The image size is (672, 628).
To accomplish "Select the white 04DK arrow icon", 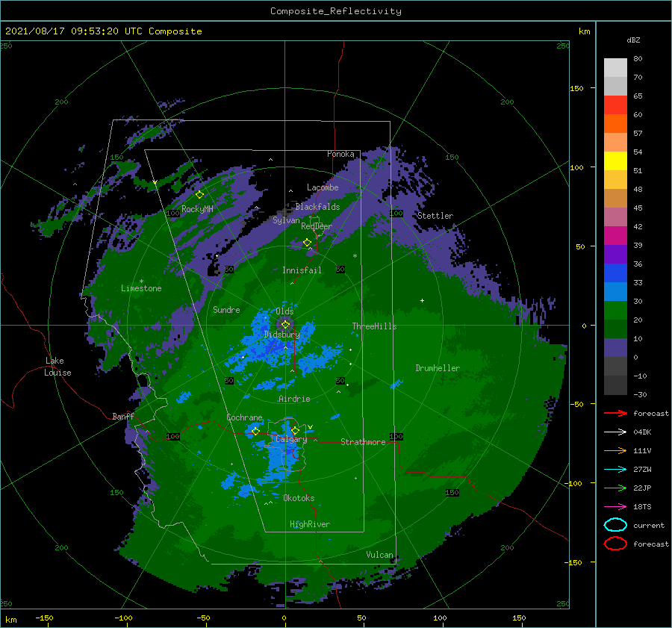I will coord(615,432).
